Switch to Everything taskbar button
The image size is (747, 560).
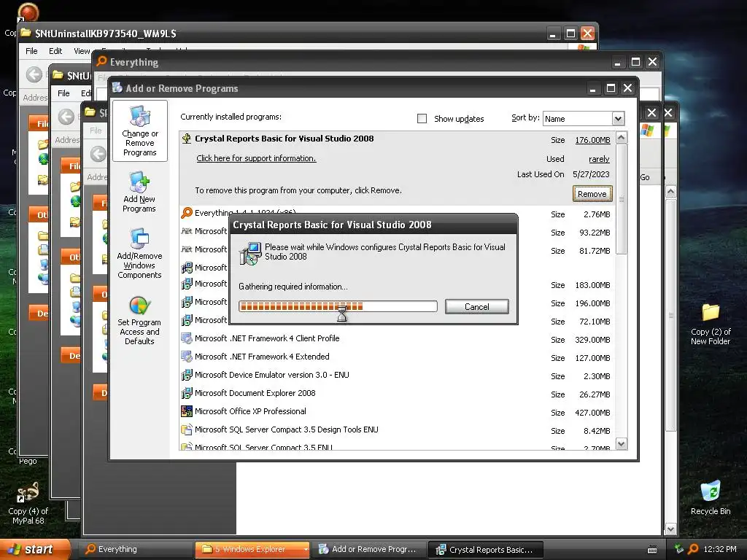pyautogui.click(x=135, y=550)
